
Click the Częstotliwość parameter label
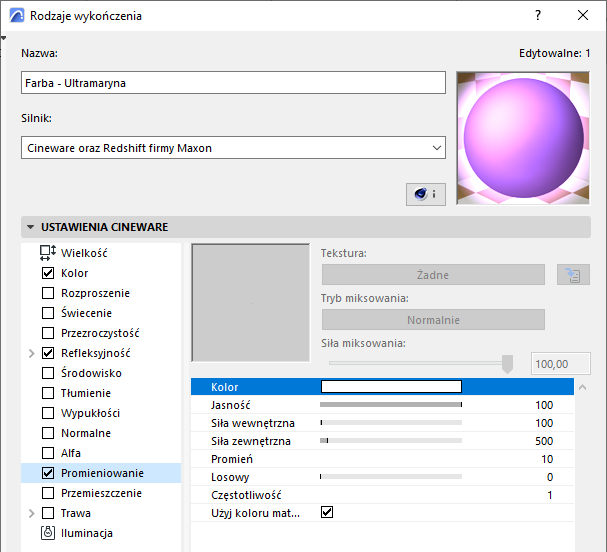[246, 495]
